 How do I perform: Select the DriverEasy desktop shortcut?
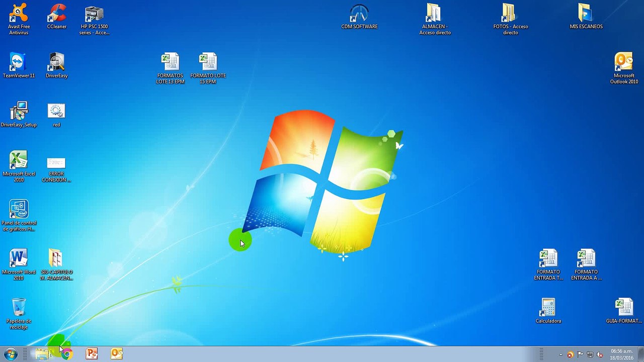point(56,65)
